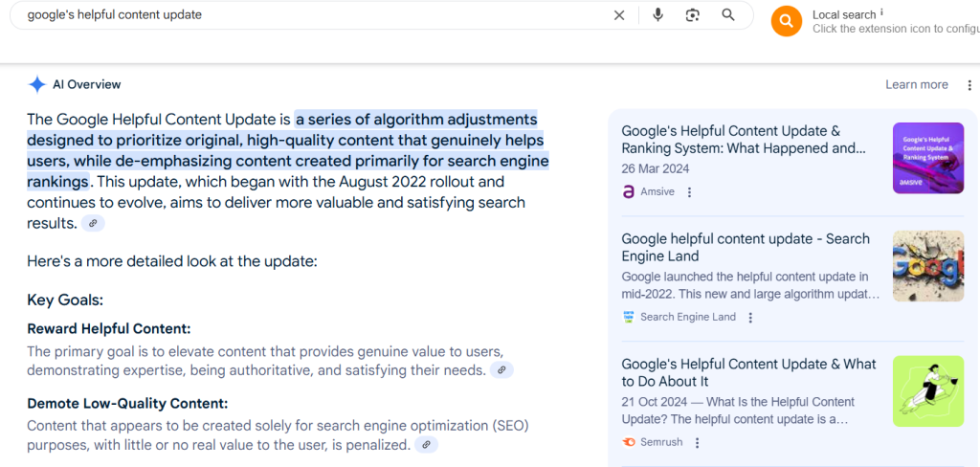Click the 'AI Overview' heading label

87,84
